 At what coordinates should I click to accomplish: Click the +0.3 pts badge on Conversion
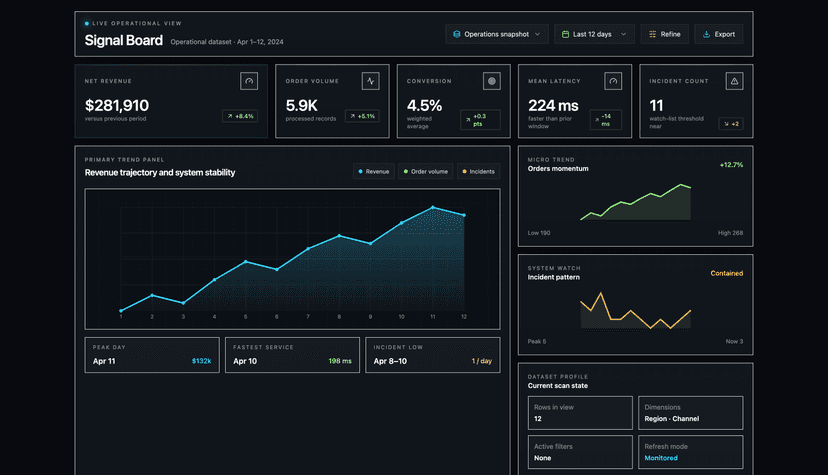(x=480, y=120)
